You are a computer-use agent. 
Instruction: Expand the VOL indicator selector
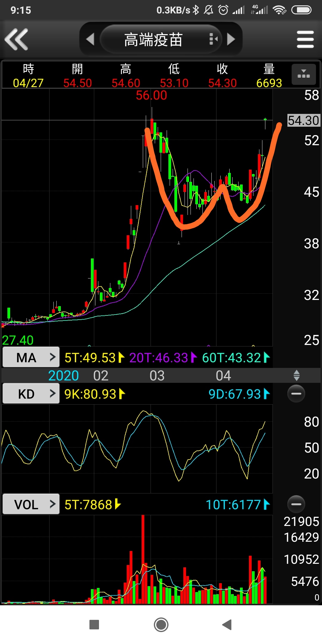click(x=31, y=504)
